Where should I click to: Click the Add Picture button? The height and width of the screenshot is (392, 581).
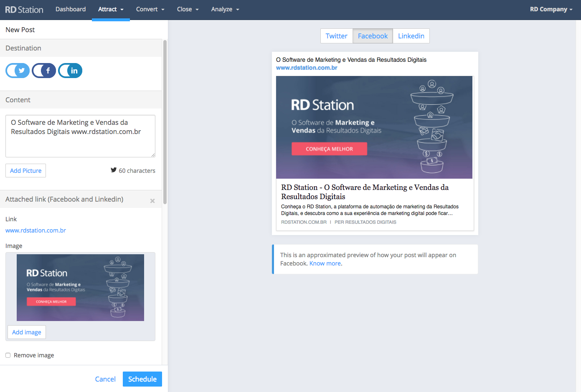(x=26, y=171)
